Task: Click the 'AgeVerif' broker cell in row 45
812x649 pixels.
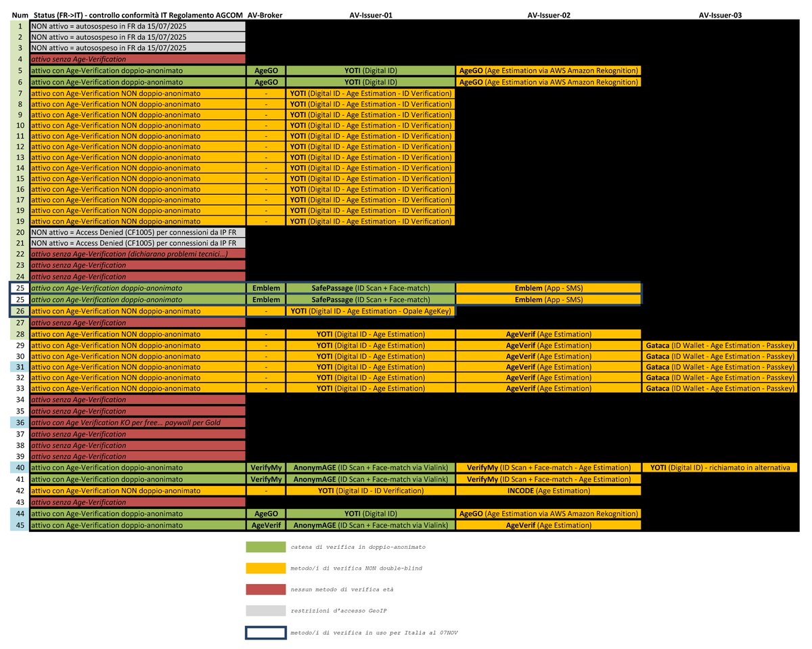Action: click(x=266, y=525)
